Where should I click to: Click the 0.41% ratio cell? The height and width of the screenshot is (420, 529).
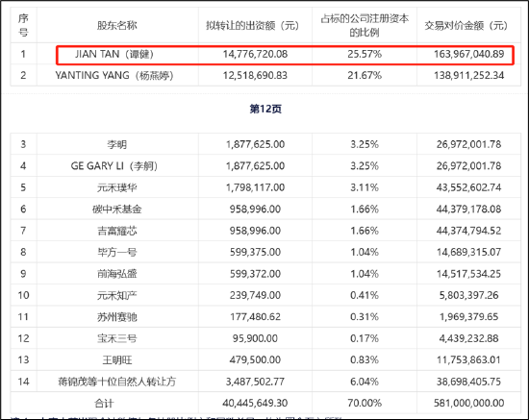click(x=365, y=295)
